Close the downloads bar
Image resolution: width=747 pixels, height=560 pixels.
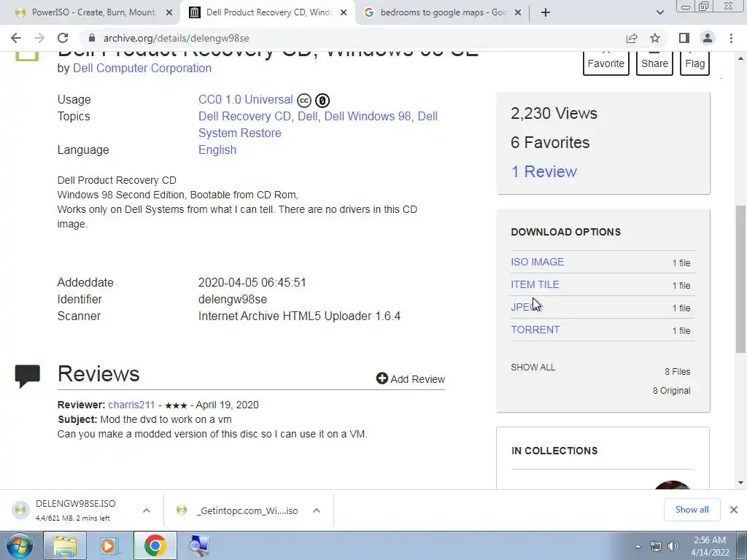[x=734, y=510]
